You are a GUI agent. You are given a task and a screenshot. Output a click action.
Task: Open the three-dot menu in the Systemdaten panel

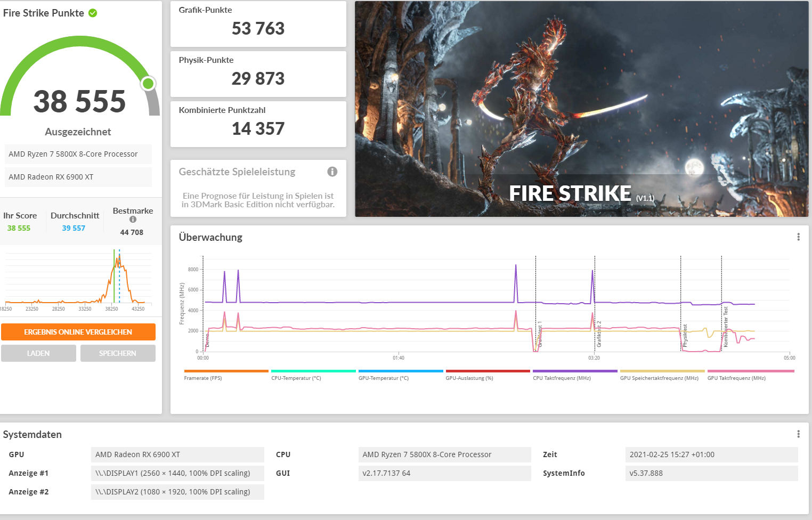pos(798,434)
